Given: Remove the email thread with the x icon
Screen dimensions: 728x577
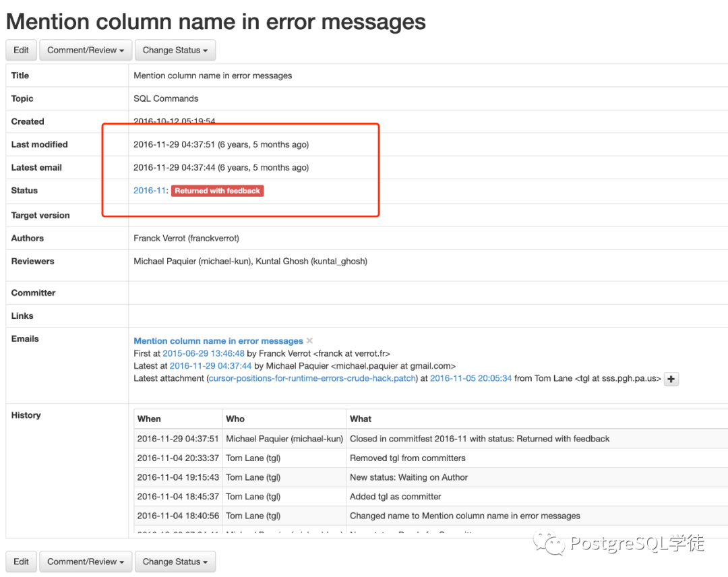Looking at the screenshot, I should click(309, 340).
